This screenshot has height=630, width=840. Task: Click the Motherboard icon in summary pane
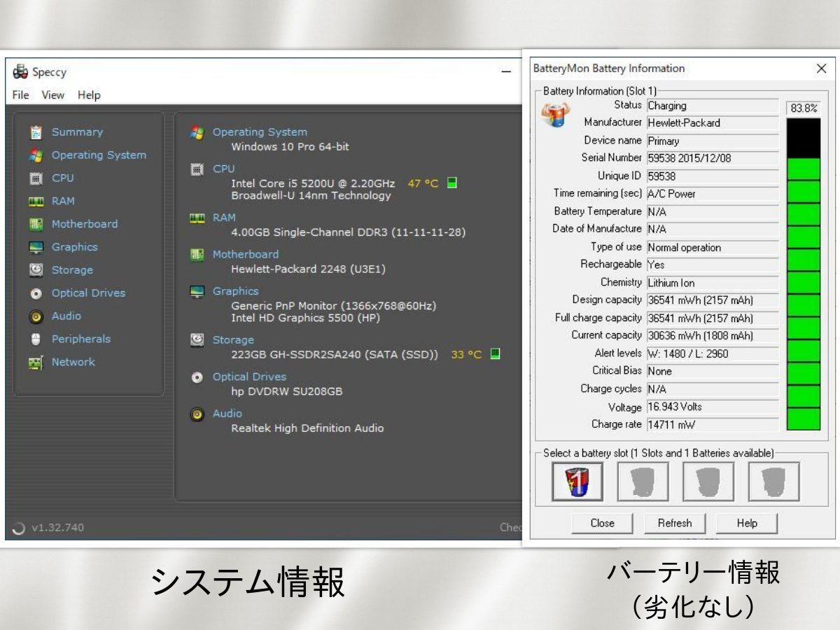pos(197,255)
